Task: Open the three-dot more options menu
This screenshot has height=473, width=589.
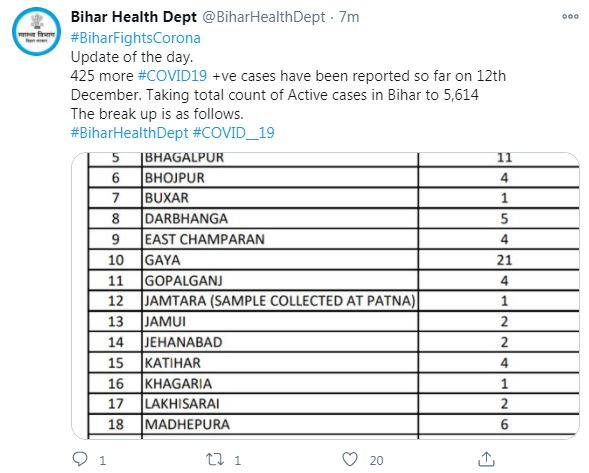Action: tap(570, 17)
